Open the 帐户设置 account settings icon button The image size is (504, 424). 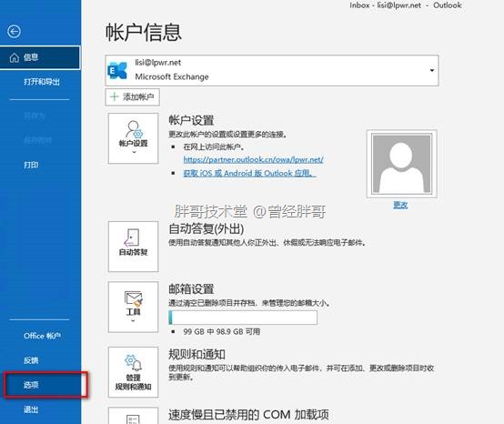(134, 138)
